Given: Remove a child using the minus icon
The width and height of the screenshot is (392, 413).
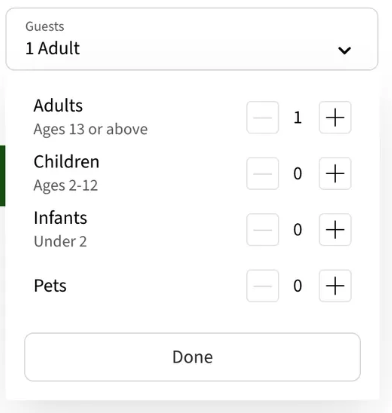Looking at the screenshot, I should pos(263,174).
